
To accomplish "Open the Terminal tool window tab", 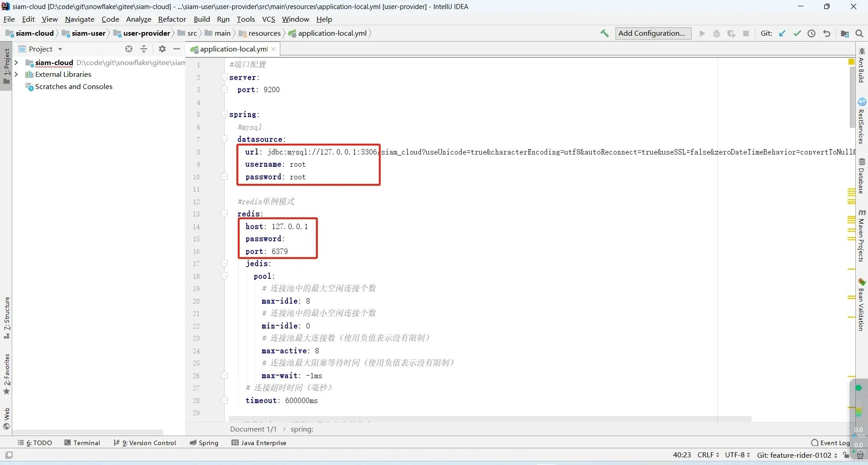I will 82,443.
